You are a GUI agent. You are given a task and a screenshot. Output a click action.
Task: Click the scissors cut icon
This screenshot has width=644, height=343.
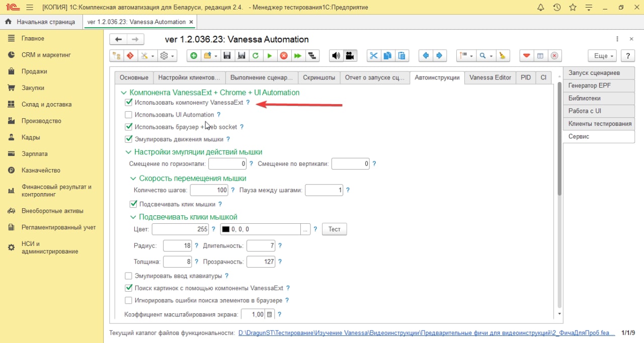pos(373,56)
